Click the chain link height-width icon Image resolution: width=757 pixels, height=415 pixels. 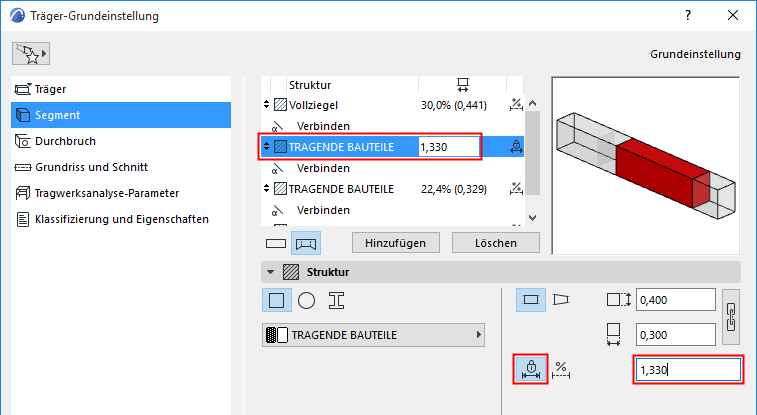tap(731, 317)
